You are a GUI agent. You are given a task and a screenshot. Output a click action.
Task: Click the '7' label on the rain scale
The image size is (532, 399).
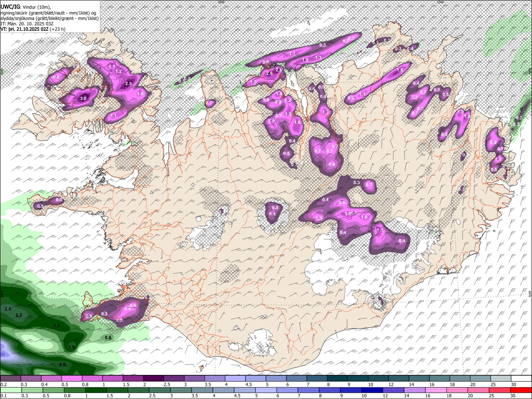299,396
